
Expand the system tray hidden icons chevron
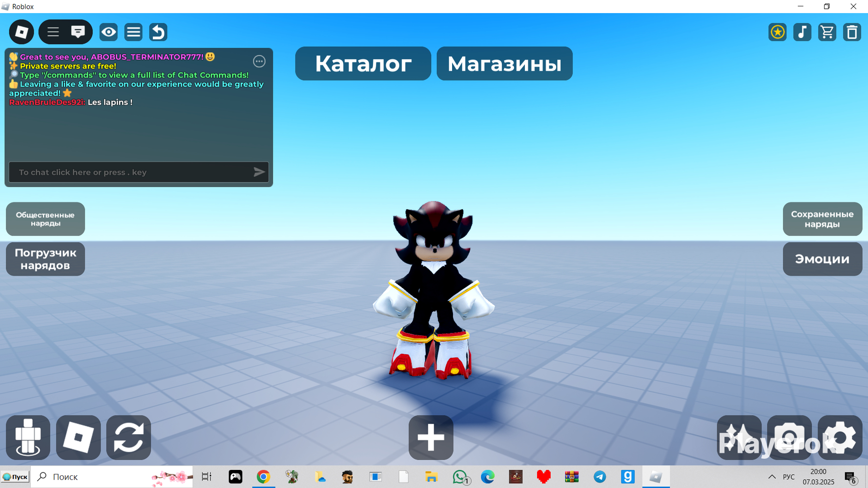coord(772,477)
